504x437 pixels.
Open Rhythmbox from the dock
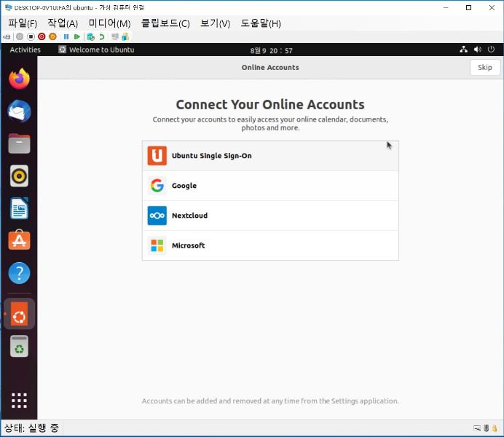pos(19,176)
